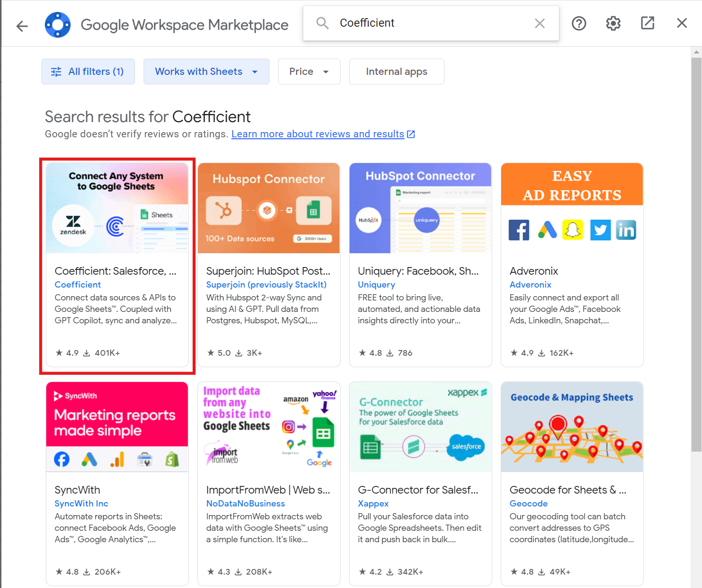This screenshot has height=588, width=702.
Task: Click the external link icon after Learn more
Action: 411,134
